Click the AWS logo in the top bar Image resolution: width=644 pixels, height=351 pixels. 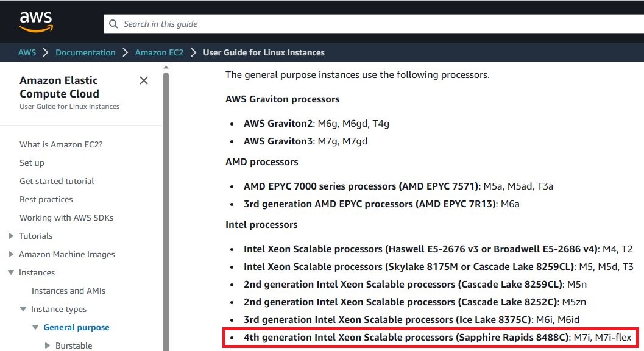(35, 20)
